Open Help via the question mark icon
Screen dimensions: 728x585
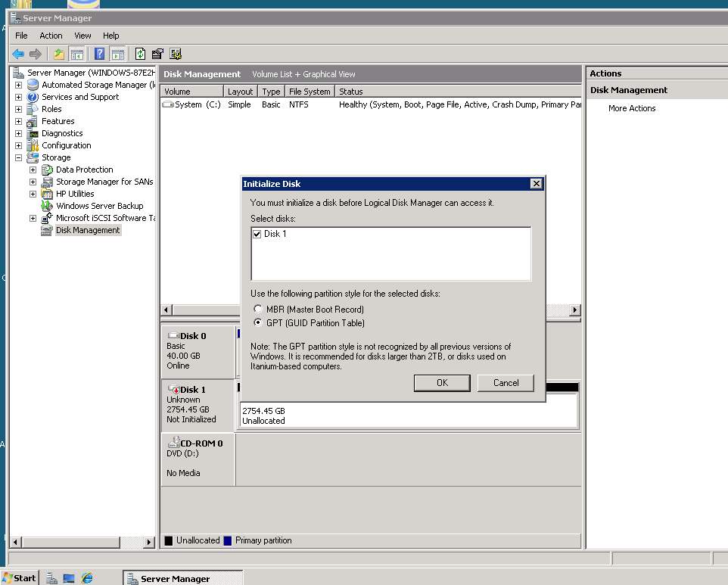(99, 54)
